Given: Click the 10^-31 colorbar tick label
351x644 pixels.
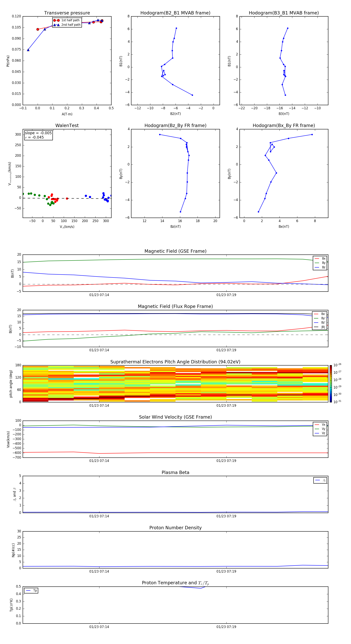Looking at the screenshot, I should pyautogui.click(x=337, y=402).
